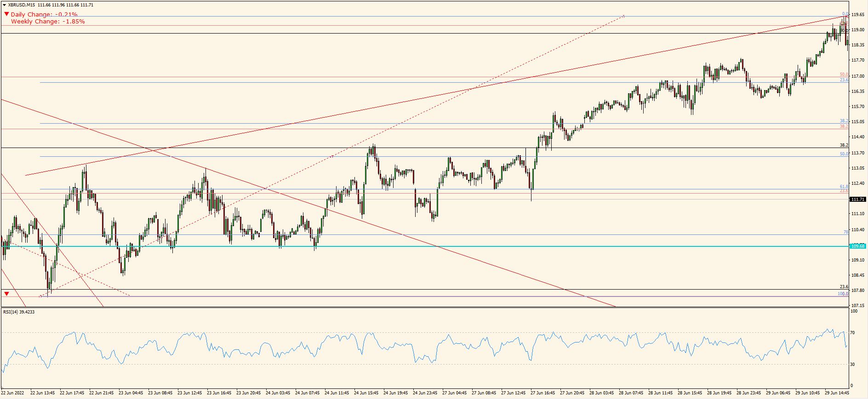
Task: Click price axis value 107.15
Action: click(857, 305)
